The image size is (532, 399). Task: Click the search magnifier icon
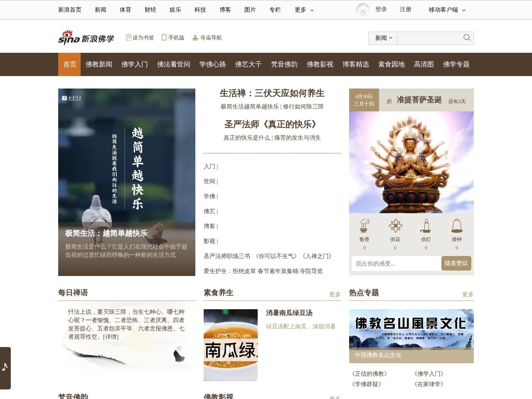coord(467,38)
